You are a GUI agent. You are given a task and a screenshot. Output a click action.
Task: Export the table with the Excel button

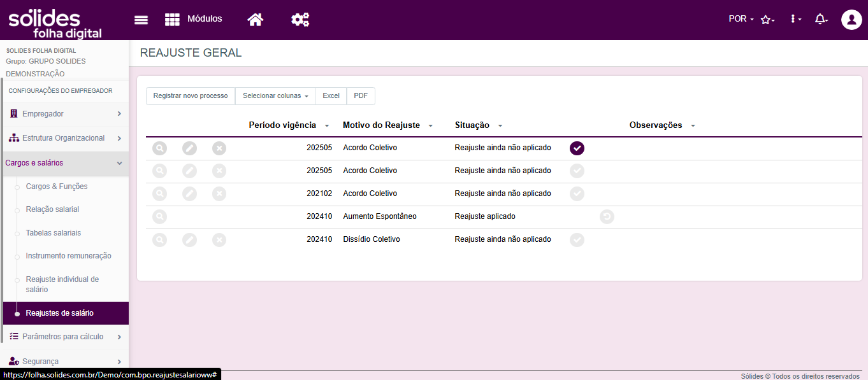pos(331,96)
